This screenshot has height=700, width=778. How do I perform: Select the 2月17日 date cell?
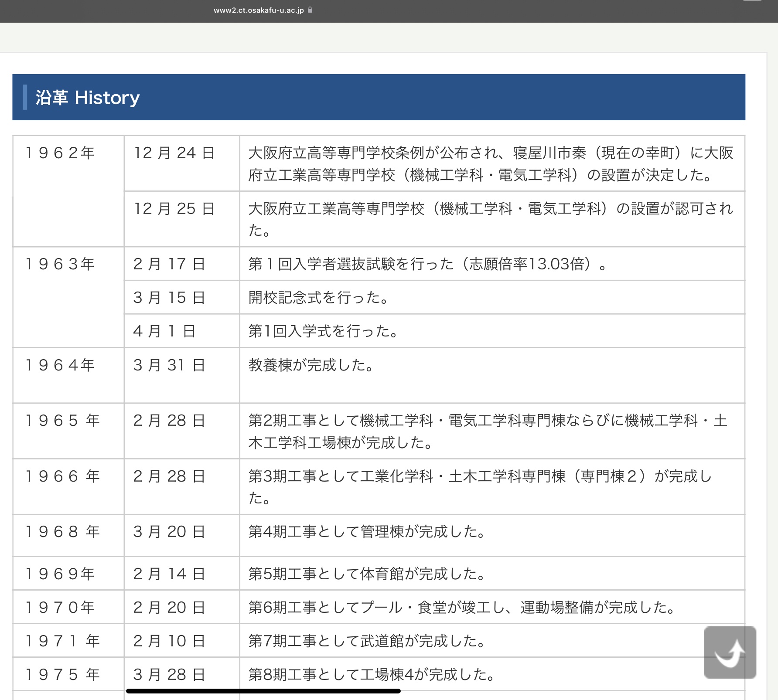[182, 264]
